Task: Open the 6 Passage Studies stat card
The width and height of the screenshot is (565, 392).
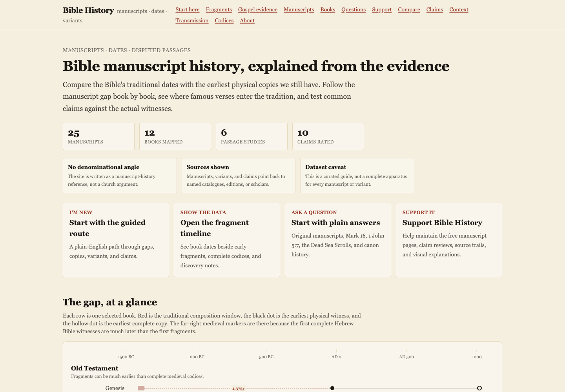Action: click(x=252, y=136)
